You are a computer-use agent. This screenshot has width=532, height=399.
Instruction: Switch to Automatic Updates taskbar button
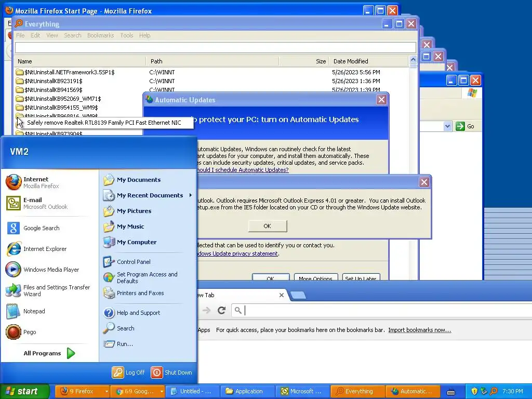point(413,391)
